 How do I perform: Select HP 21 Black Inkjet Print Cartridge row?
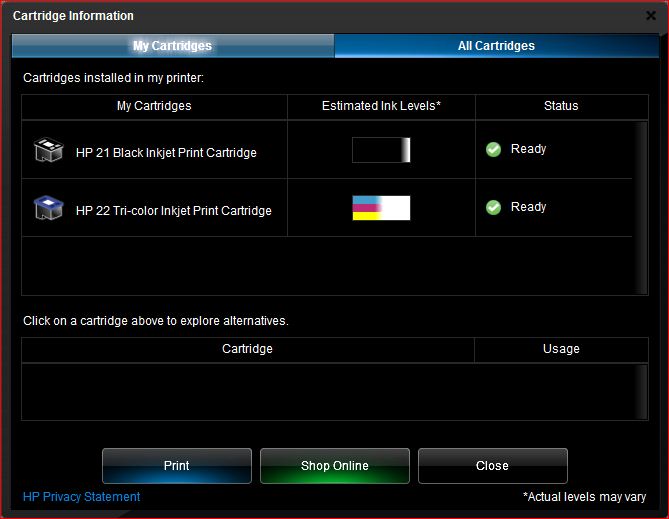[x=327, y=149]
